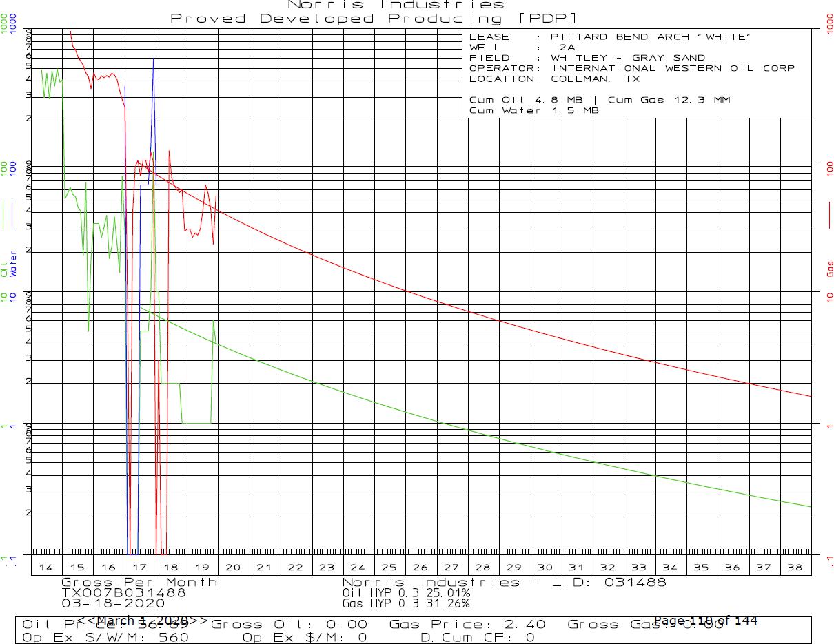The image size is (834, 644).
Task: Click the Op Ex $/W/M 560 field
Action: (106, 638)
